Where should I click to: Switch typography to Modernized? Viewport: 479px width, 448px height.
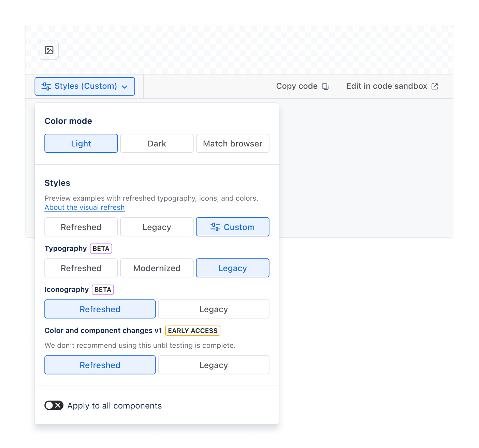(x=157, y=268)
